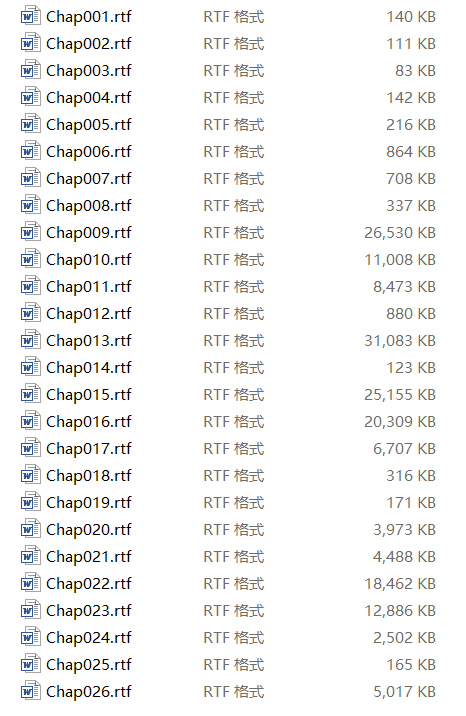Select the icon beside Chap009.rtf

click(x=31, y=232)
